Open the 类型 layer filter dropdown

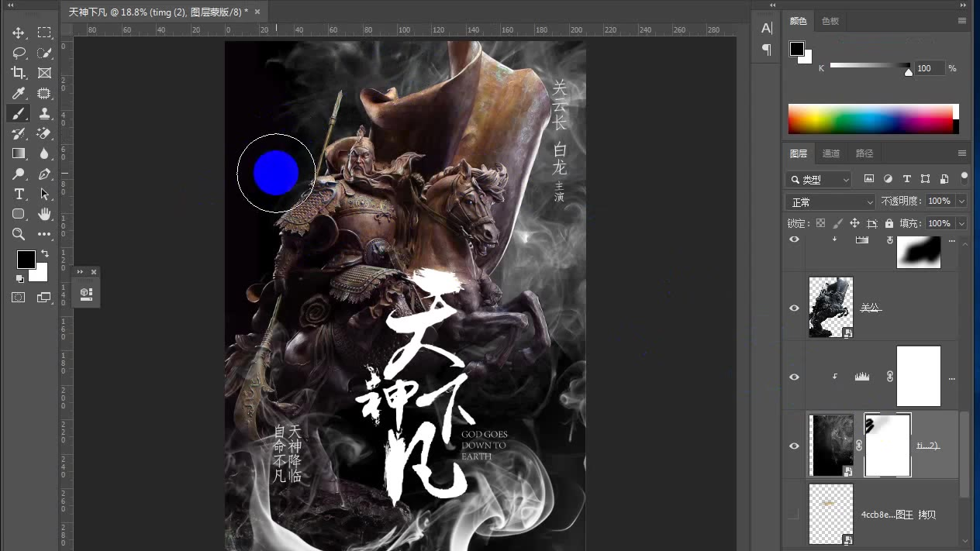coord(819,180)
